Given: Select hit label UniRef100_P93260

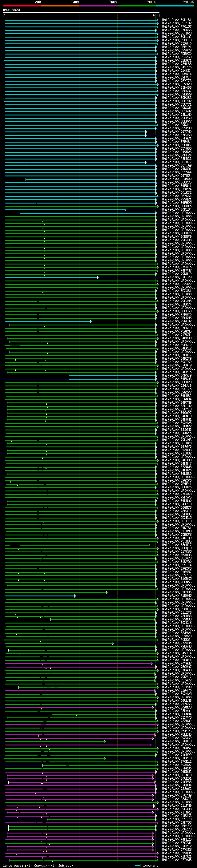Looking at the screenshot, I should click(x=177, y=57).
